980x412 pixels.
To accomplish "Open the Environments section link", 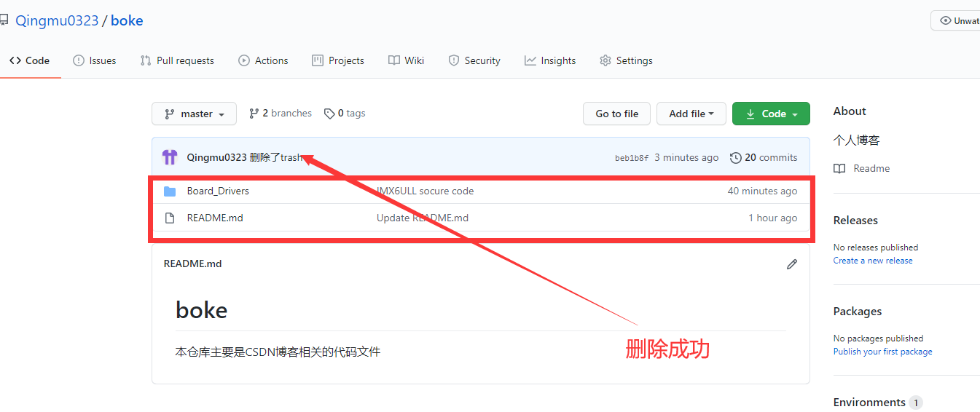I will [x=877, y=402].
